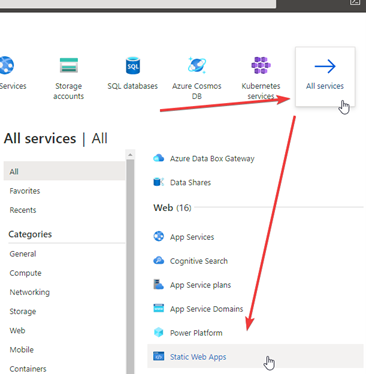Click the Azure Data Box Gateway cloud icon

coord(158,158)
